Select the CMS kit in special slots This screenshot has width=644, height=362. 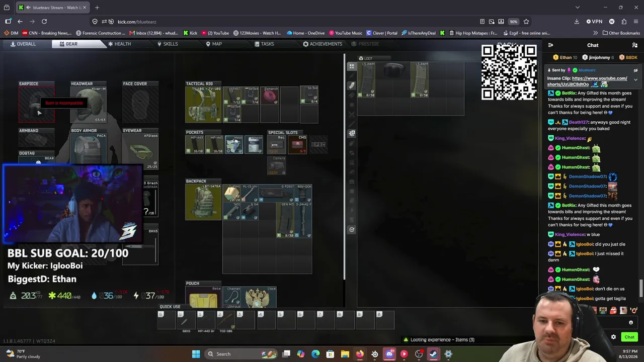[x=297, y=145]
